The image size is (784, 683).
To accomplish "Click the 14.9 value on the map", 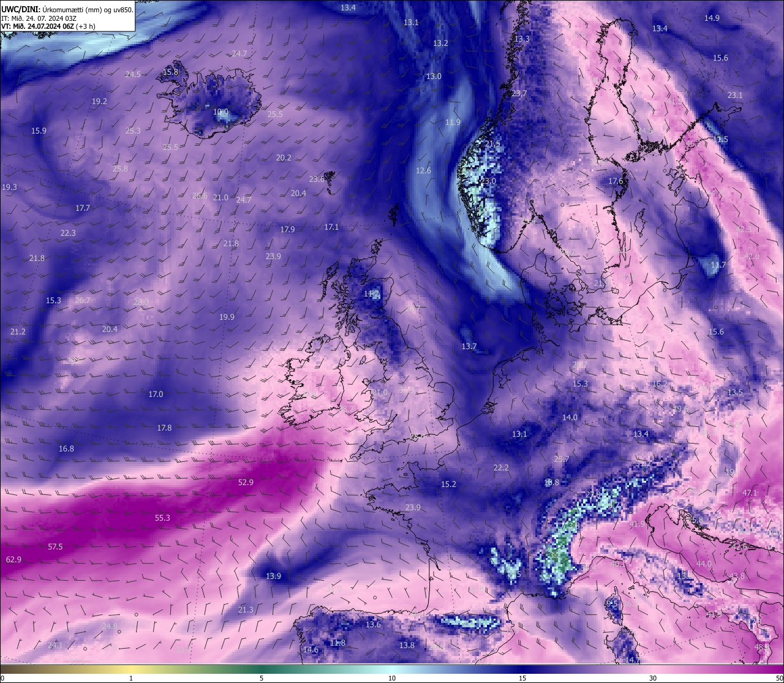I will (712, 18).
